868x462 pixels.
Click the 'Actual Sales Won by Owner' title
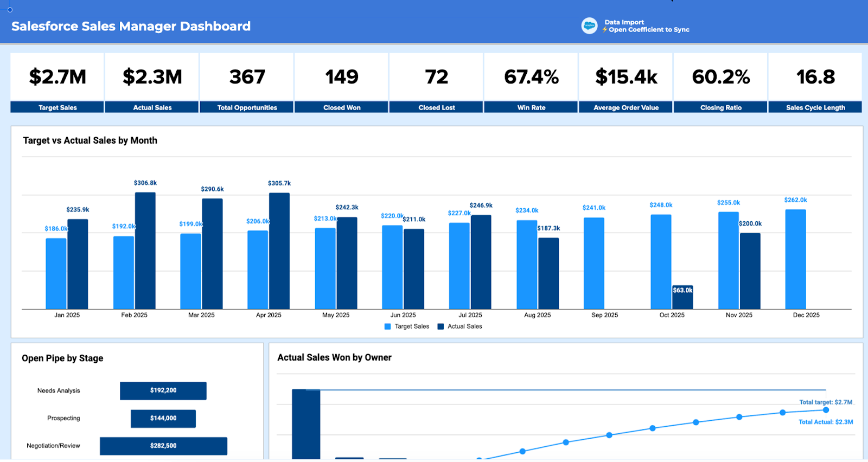334,358
